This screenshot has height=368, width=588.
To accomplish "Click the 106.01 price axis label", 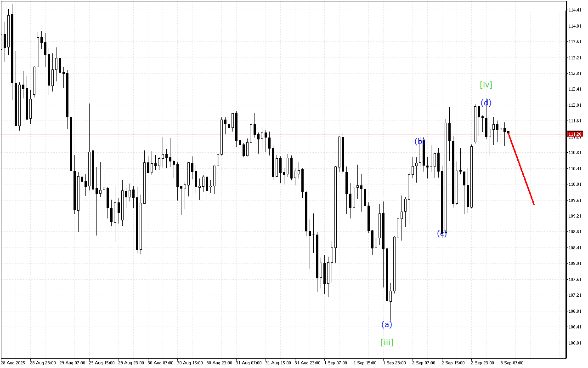I will tap(575, 343).
